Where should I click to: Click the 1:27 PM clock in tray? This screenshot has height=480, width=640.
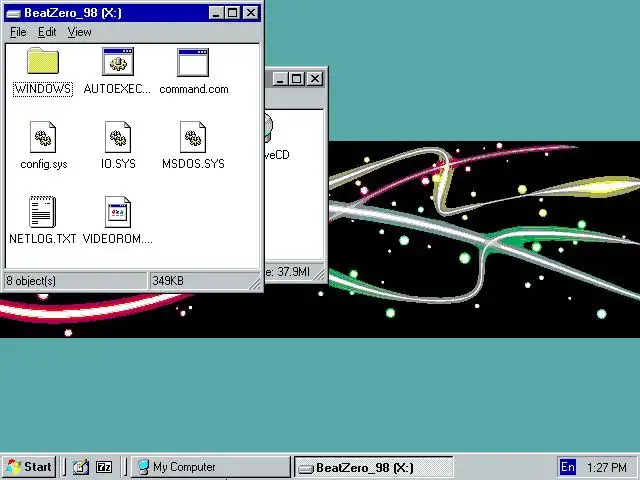click(x=607, y=467)
